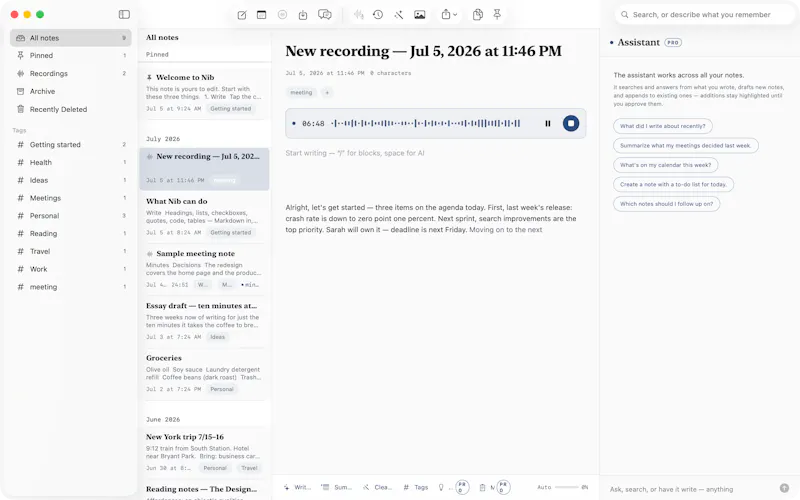The image size is (800, 500).
Task: Click the audio waveform transcribe icon
Action: click(359, 15)
